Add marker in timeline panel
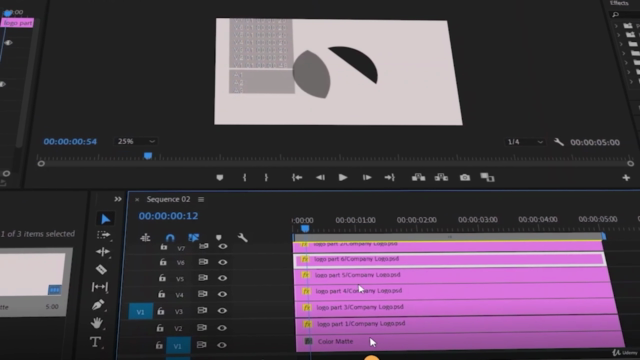 (x=219, y=238)
